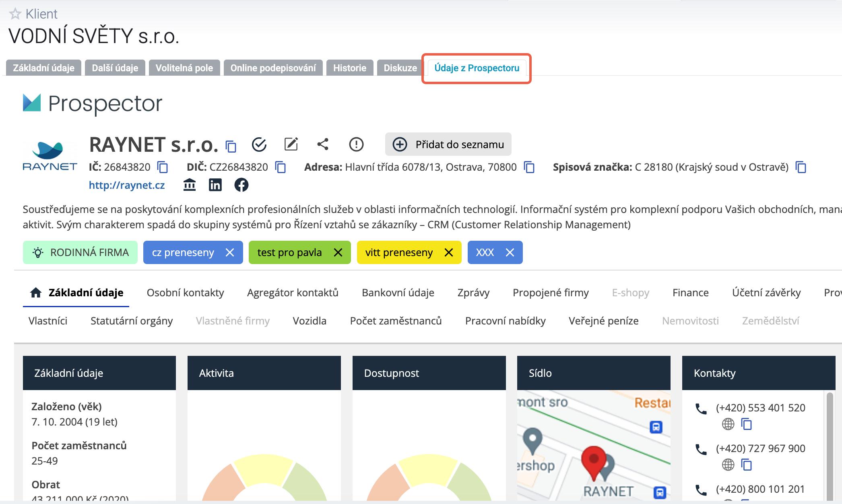Viewport: 842px width, 504px height.
Task: Share the RAYNET company profile
Action: pyautogui.click(x=323, y=144)
